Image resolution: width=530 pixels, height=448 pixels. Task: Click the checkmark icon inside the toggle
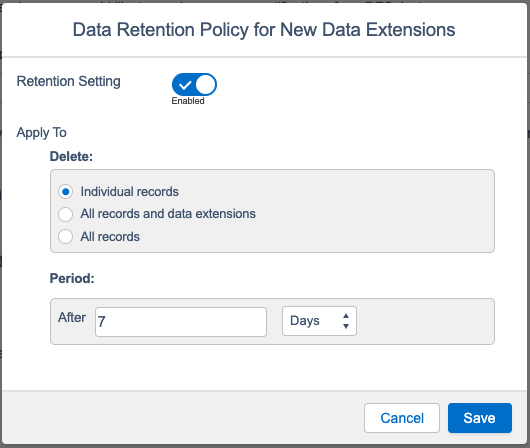tap(185, 85)
